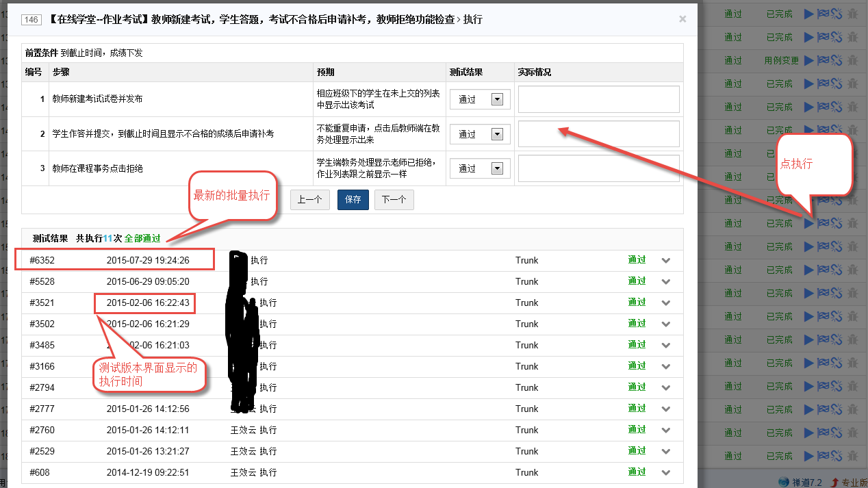Screen dimensions: 868x488
Task: Click the 用例变更 status in the background list
Action: [781, 60]
